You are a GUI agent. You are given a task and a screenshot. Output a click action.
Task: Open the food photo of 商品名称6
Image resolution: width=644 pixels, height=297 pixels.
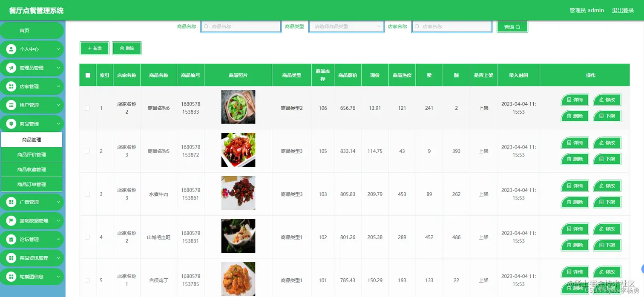[x=238, y=107]
